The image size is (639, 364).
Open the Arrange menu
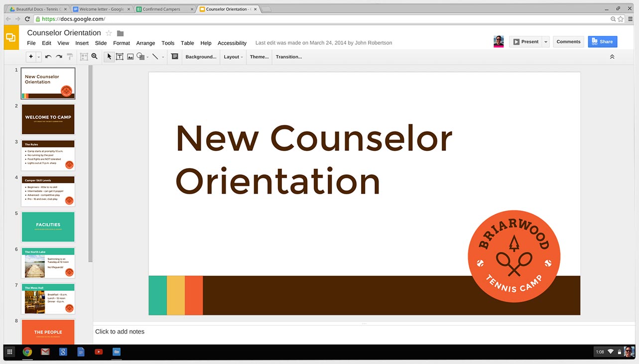145,43
